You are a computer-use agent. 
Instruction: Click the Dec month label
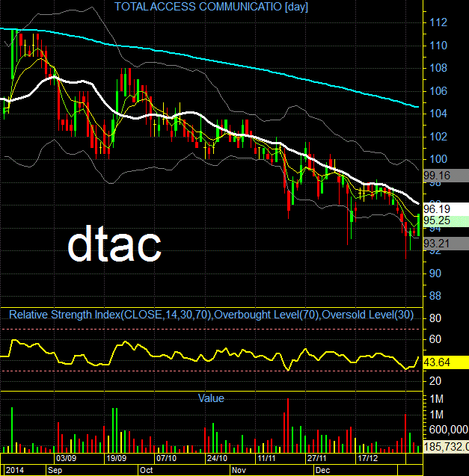(323, 470)
